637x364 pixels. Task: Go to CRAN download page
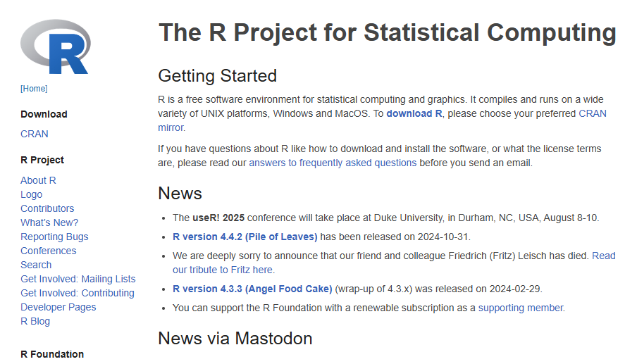pos(35,134)
